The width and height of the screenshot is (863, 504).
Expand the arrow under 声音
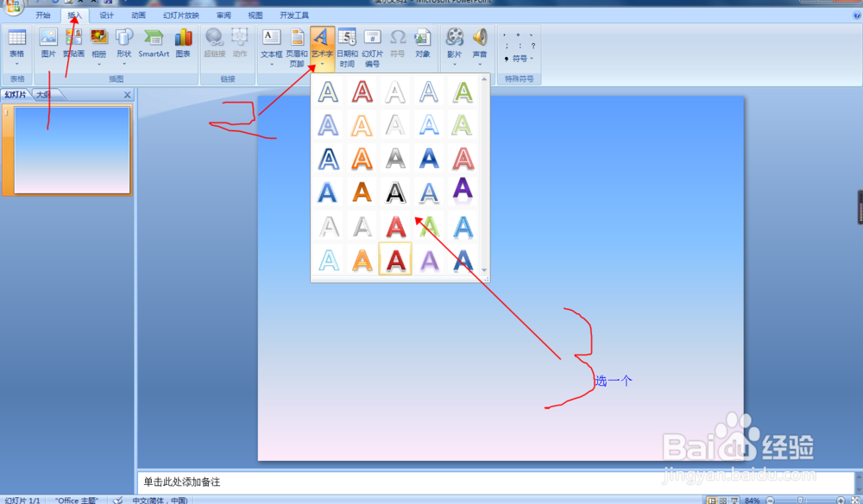(480, 64)
